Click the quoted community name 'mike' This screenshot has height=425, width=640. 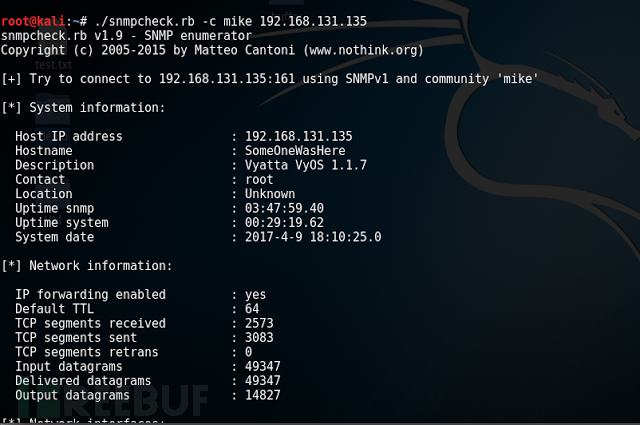(x=518, y=79)
